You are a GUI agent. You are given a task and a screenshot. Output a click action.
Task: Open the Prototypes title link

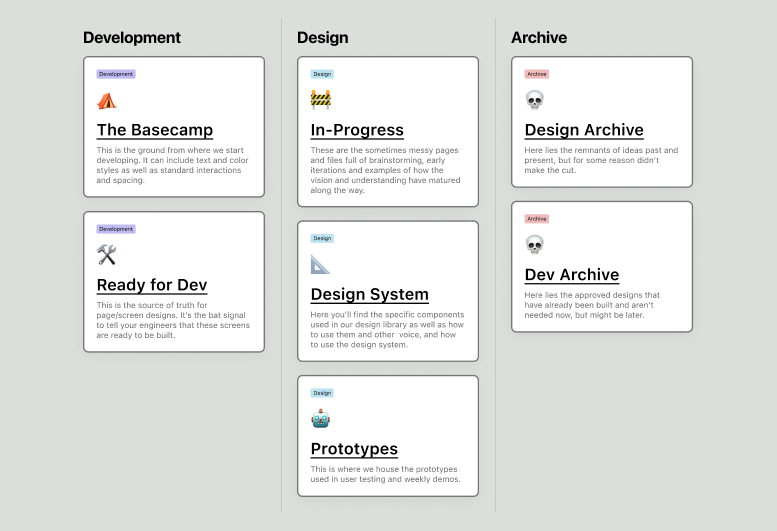pyautogui.click(x=354, y=449)
